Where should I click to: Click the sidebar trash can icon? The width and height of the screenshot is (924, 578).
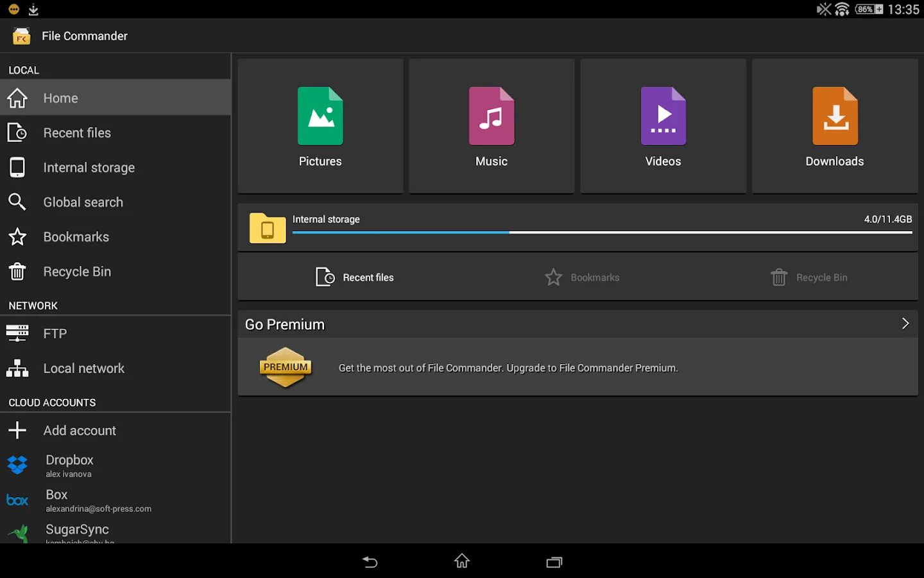point(17,272)
